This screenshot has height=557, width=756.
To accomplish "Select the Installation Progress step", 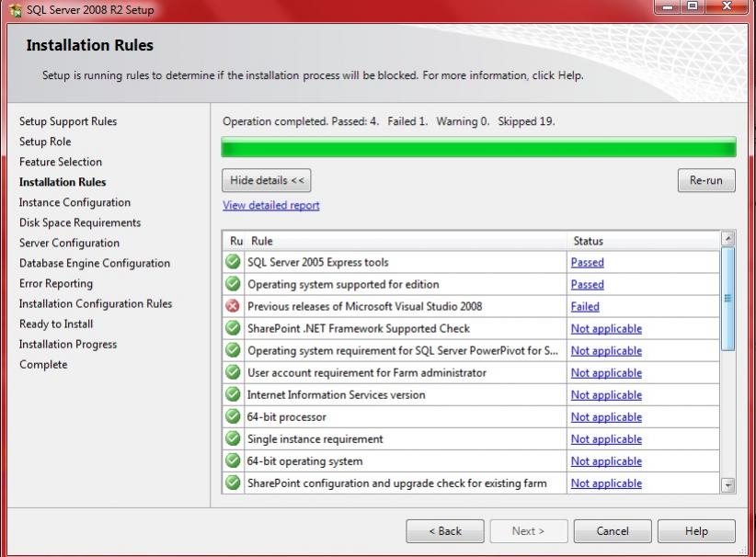I will pos(68,344).
